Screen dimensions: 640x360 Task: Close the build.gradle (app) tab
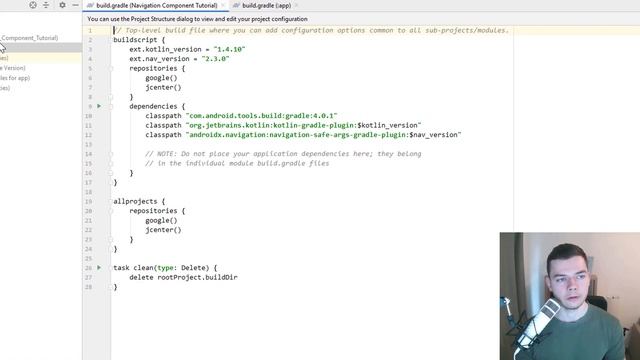296,6
